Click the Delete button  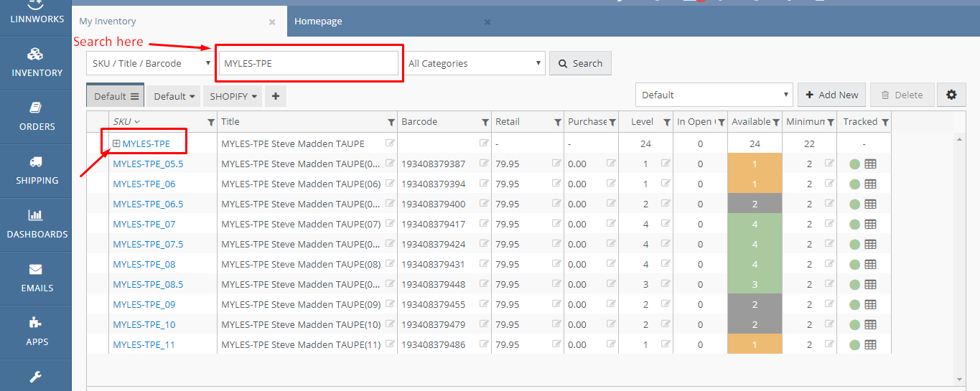[x=902, y=95]
